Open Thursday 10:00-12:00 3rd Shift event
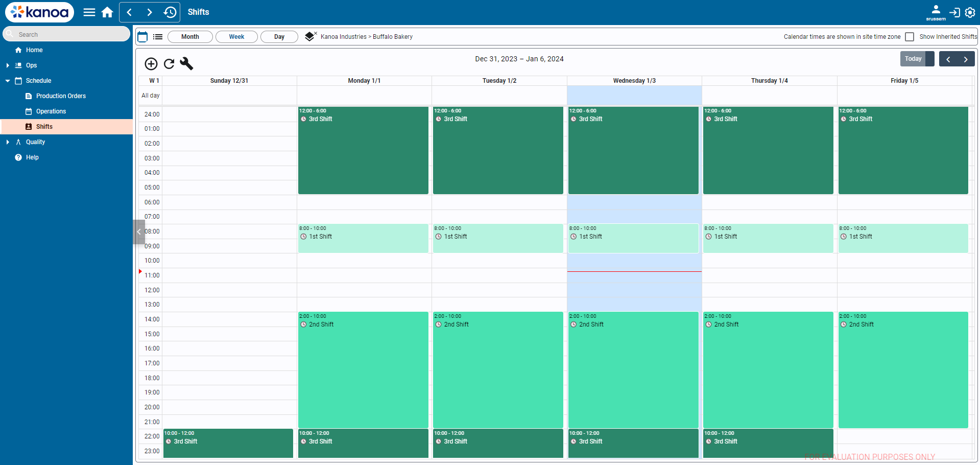 (768, 443)
